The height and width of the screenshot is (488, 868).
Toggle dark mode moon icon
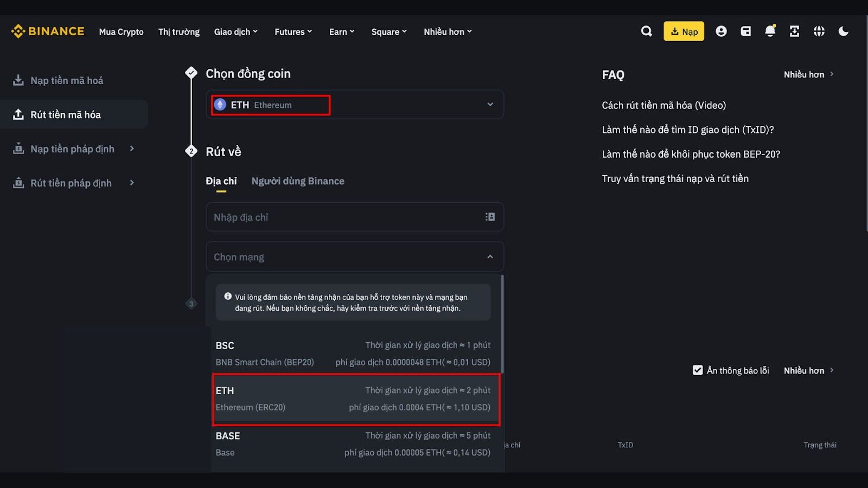pyautogui.click(x=844, y=31)
